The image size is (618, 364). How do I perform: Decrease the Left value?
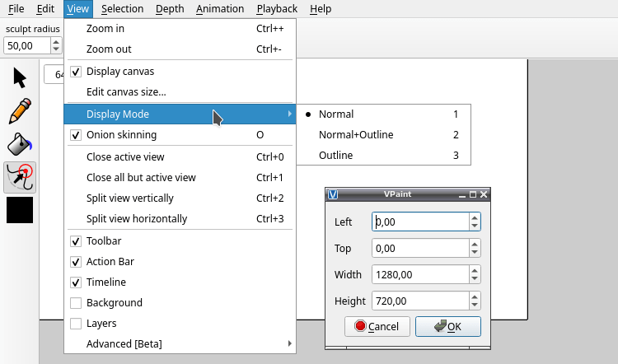tap(475, 226)
